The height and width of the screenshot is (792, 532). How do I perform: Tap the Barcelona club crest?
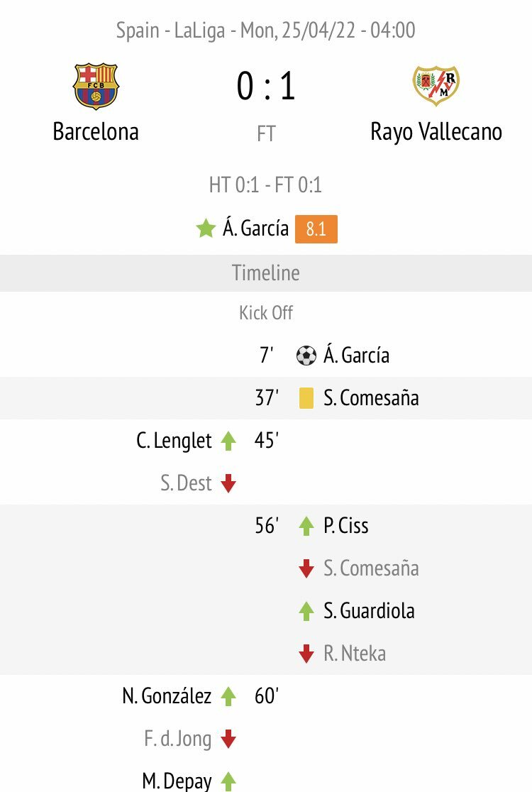(x=96, y=87)
